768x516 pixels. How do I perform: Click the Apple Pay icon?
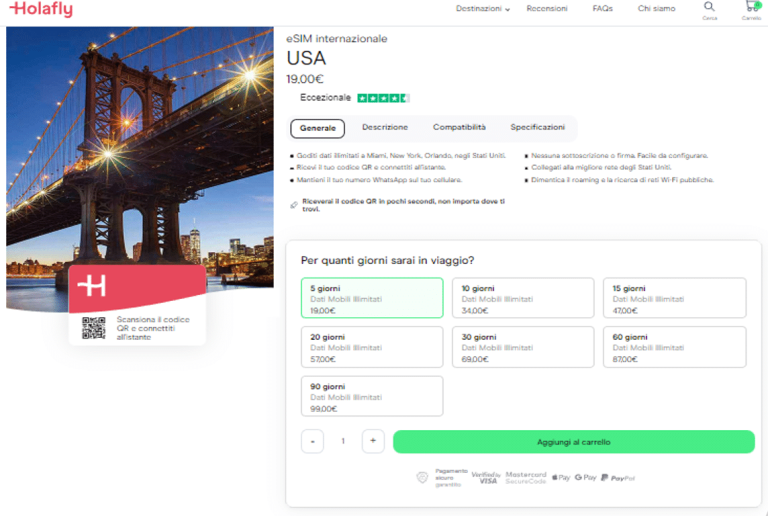[562, 478]
